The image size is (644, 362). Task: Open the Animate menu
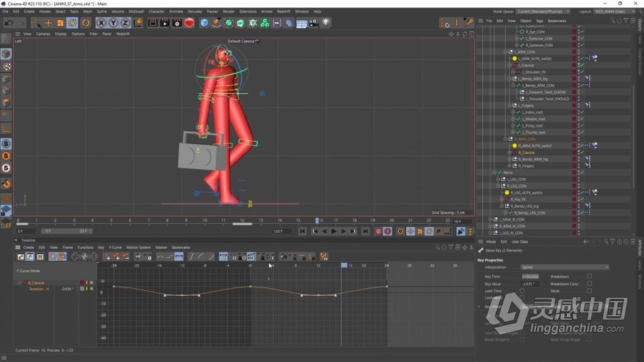click(x=176, y=11)
